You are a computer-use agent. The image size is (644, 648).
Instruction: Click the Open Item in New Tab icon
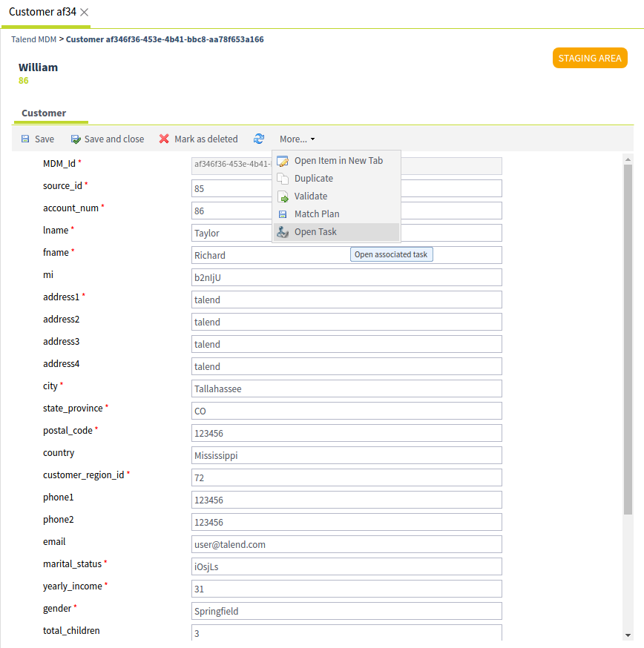[x=283, y=161]
